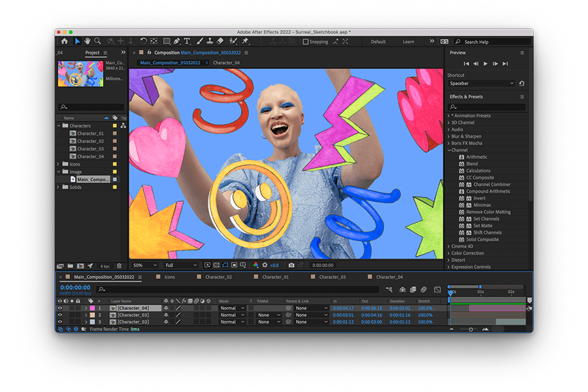Collapse the Characters folder in Project panel
This screenshot has width=588, height=392.
59,125
